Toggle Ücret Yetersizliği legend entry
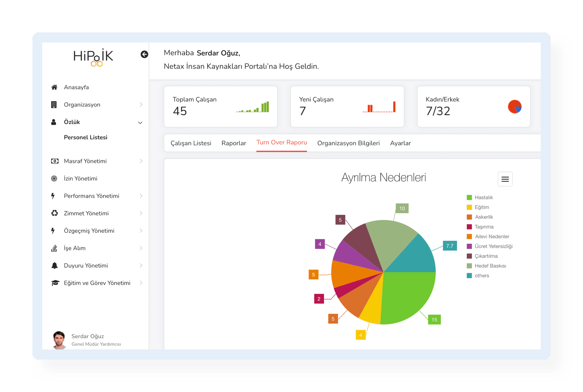This screenshot has width=583, height=392. pyautogui.click(x=490, y=246)
